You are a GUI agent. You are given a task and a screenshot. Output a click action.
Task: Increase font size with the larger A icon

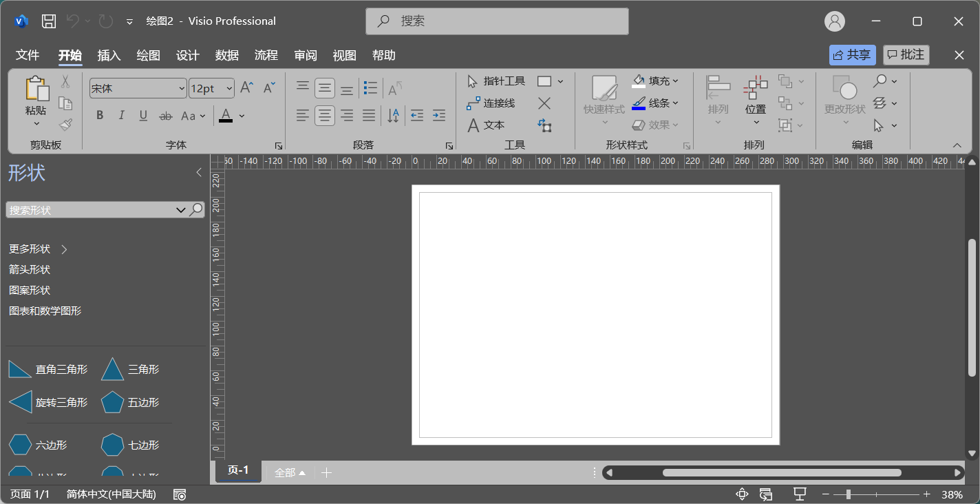tap(246, 87)
